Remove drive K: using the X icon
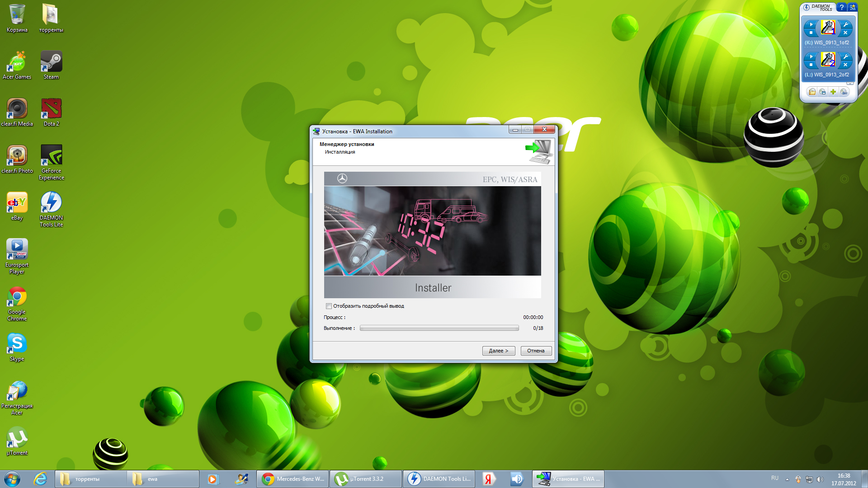The width and height of the screenshot is (868, 488). [845, 33]
